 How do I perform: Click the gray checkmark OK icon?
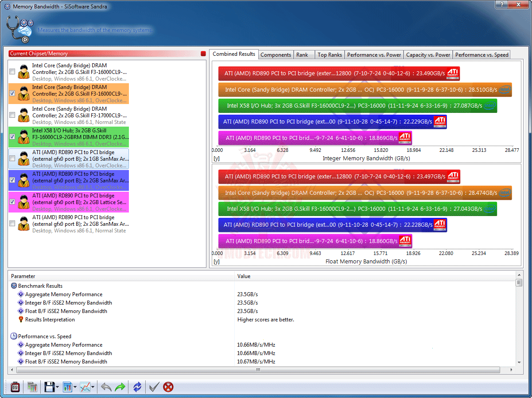tap(154, 387)
